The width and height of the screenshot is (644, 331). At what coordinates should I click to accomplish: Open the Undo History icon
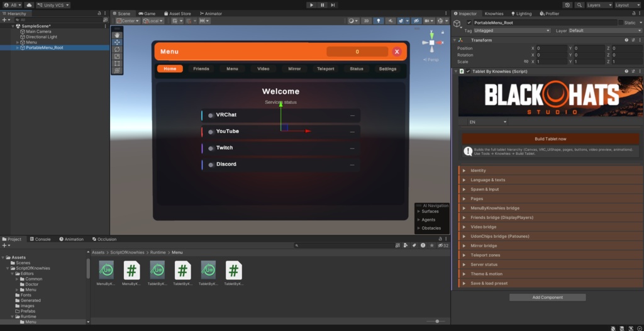pyautogui.click(x=568, y=5)
